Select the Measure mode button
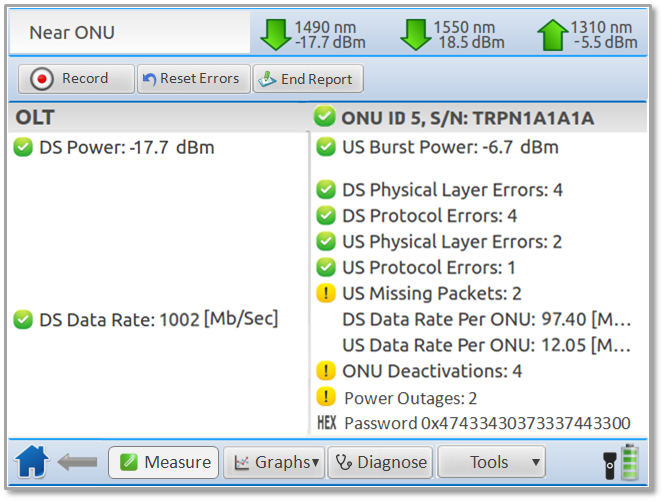 pyautogui.click(x=164, y=462)
